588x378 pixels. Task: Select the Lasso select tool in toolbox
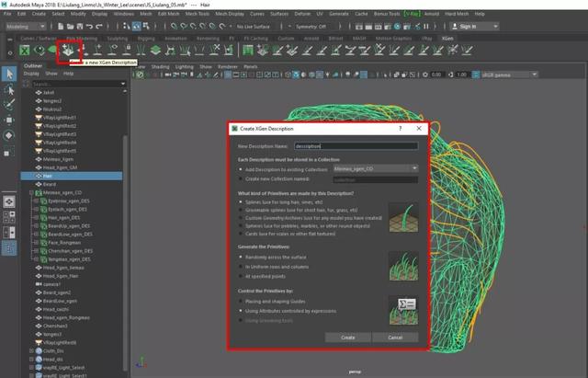(x=9, y=90)
